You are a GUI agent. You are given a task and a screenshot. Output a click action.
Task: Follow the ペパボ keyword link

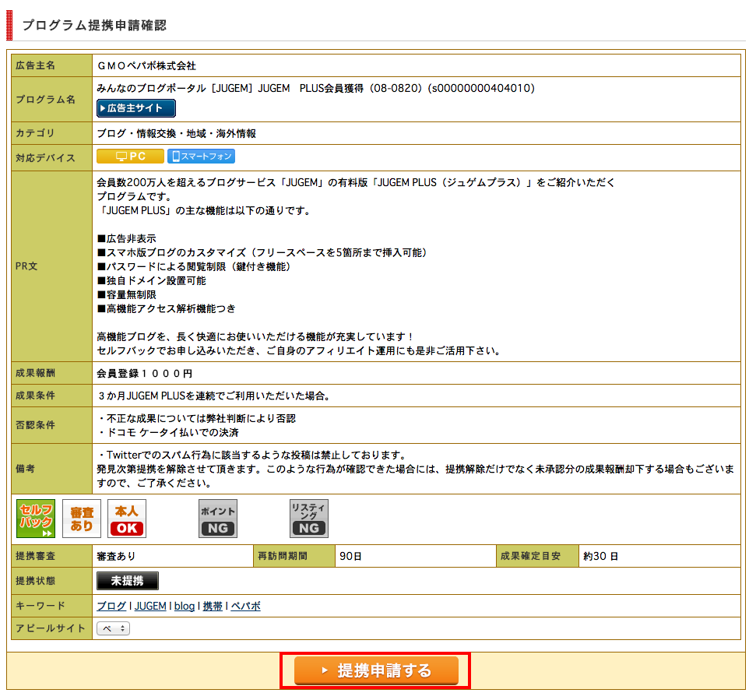pos(245,606)
